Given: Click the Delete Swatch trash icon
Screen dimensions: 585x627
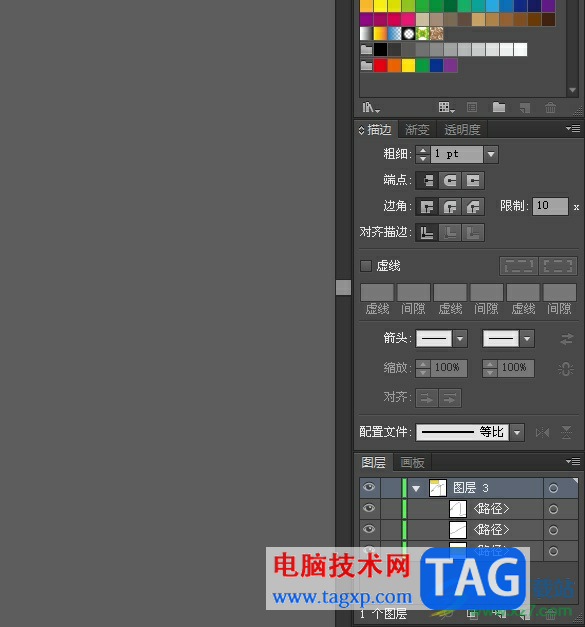Looking at the screenshot, I should tap(551, 108).
